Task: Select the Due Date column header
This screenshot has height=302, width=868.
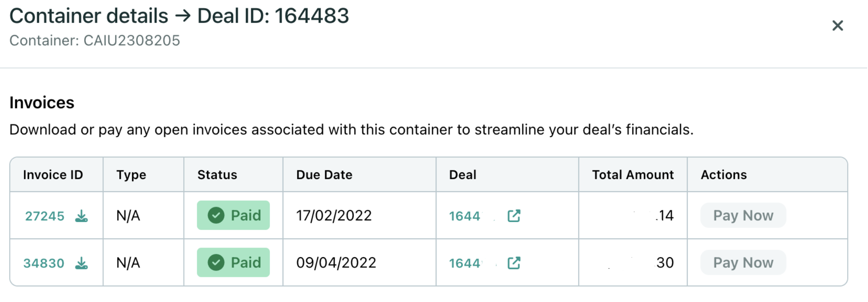Action: click(x=324, y=175)
